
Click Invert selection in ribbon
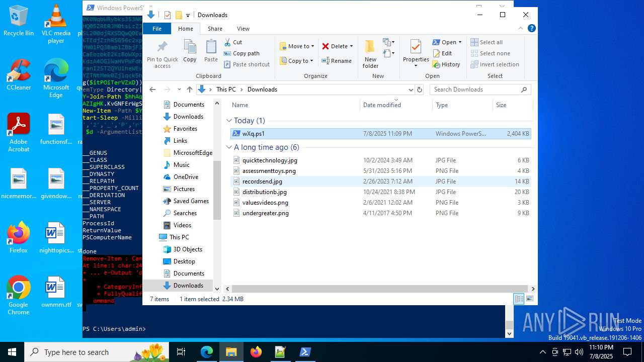click(x=495, y=64)
